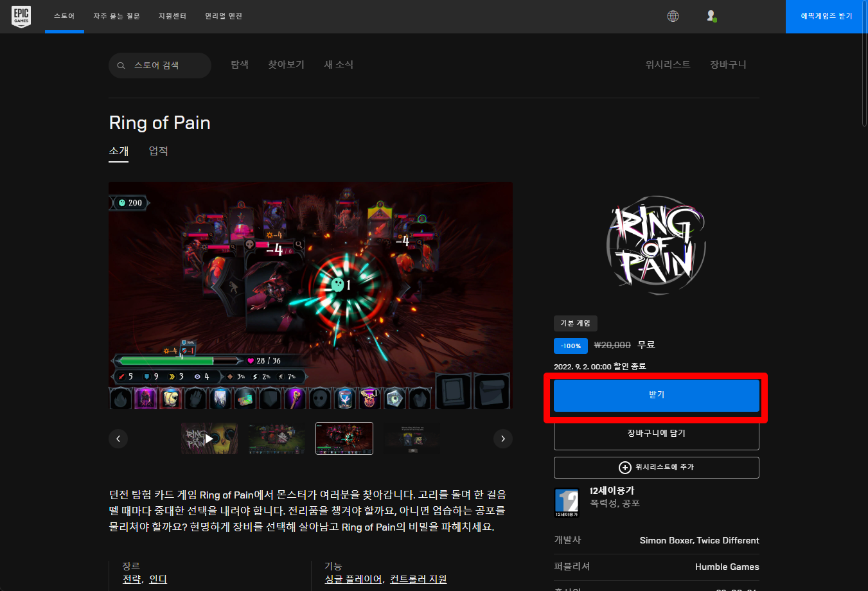
Task: Switch to the 소개 tab
Action: coord(119,152)
